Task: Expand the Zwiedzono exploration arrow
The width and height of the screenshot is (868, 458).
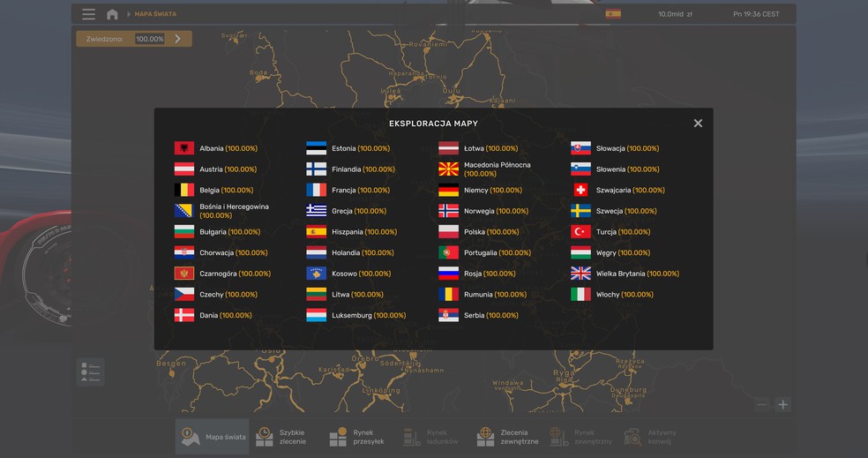Action: (x=177, y=39)
